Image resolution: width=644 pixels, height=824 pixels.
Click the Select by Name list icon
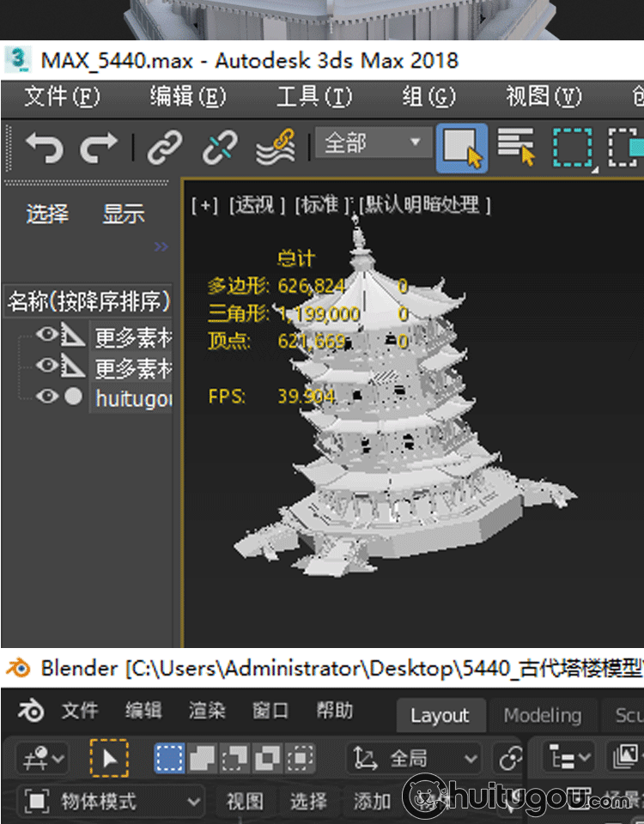pyautogui.click(x=516, y=146)
